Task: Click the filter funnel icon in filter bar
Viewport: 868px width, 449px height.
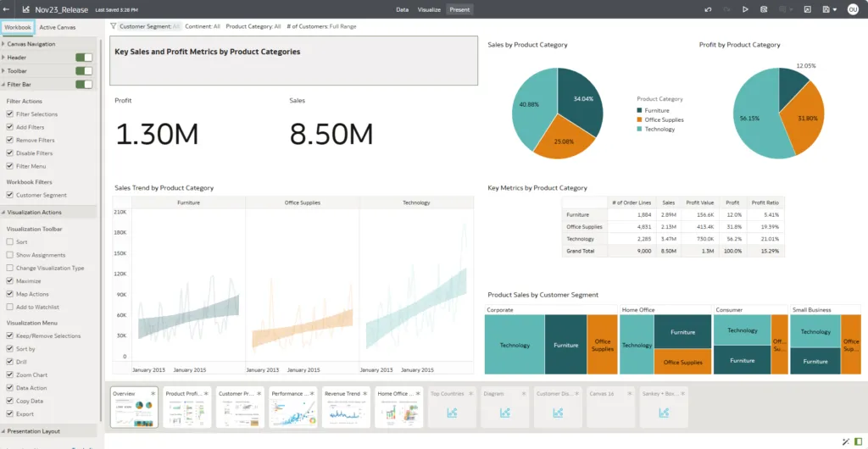Action: click(114, 26)
